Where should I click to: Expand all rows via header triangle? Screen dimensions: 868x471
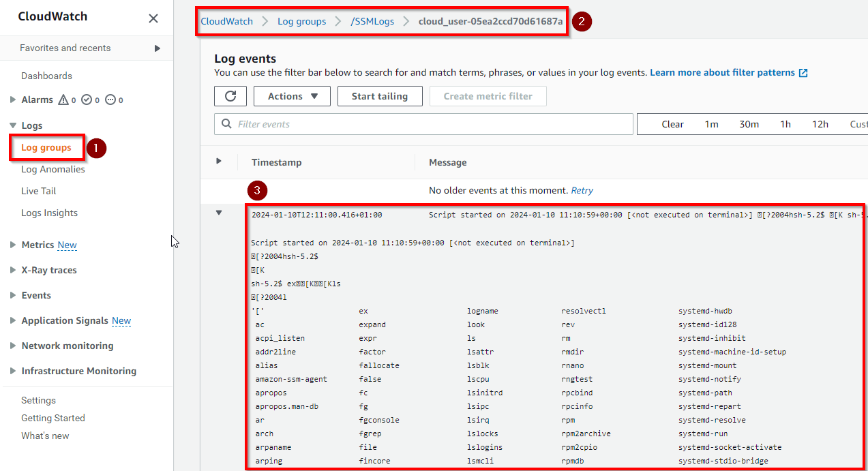tap(219, 162)
